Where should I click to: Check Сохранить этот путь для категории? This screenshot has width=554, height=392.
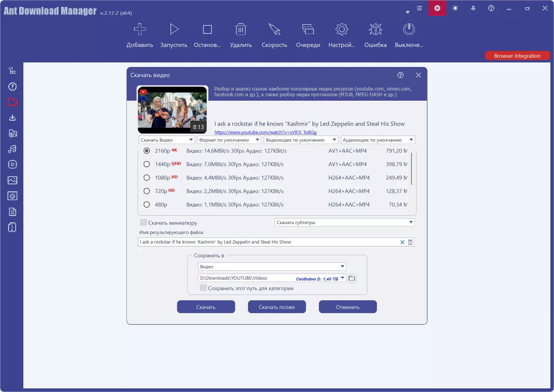coord(204,288)
